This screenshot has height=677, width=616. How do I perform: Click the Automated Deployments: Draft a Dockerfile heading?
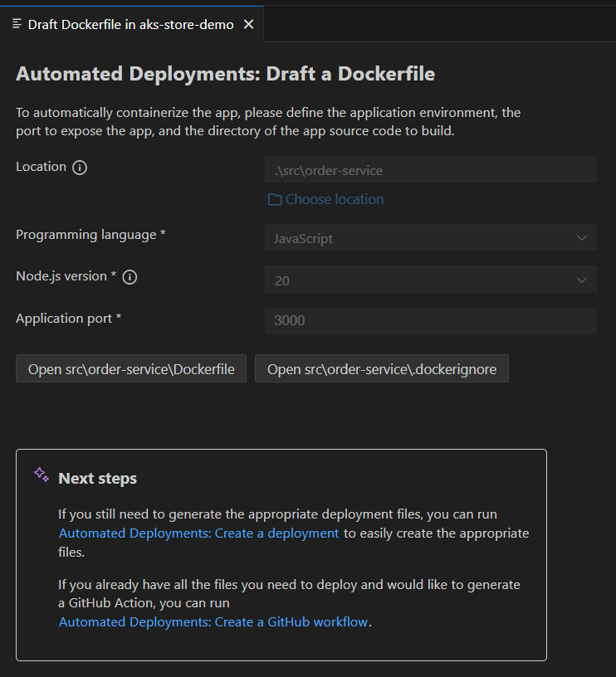(226, 74)
